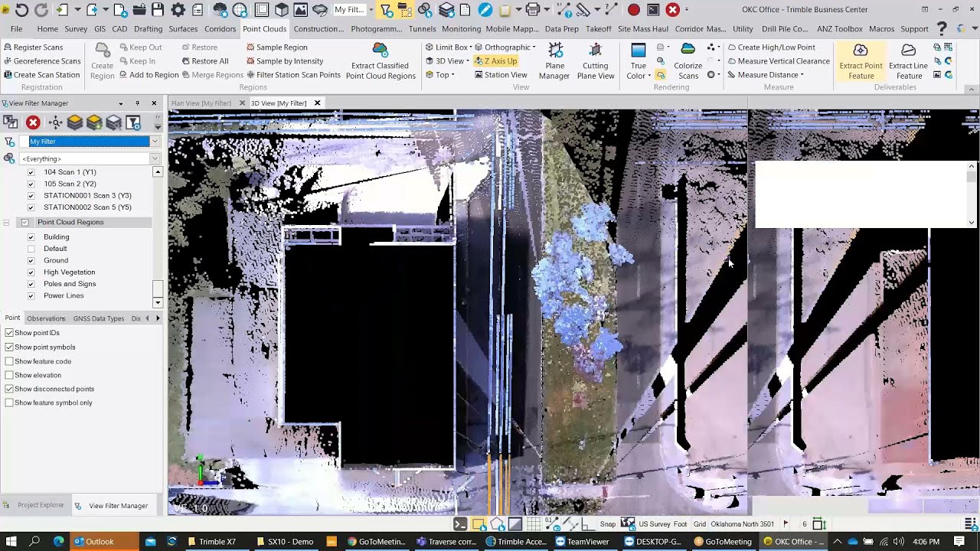Click the Plane Manager tool

click(x=554, y=60)
